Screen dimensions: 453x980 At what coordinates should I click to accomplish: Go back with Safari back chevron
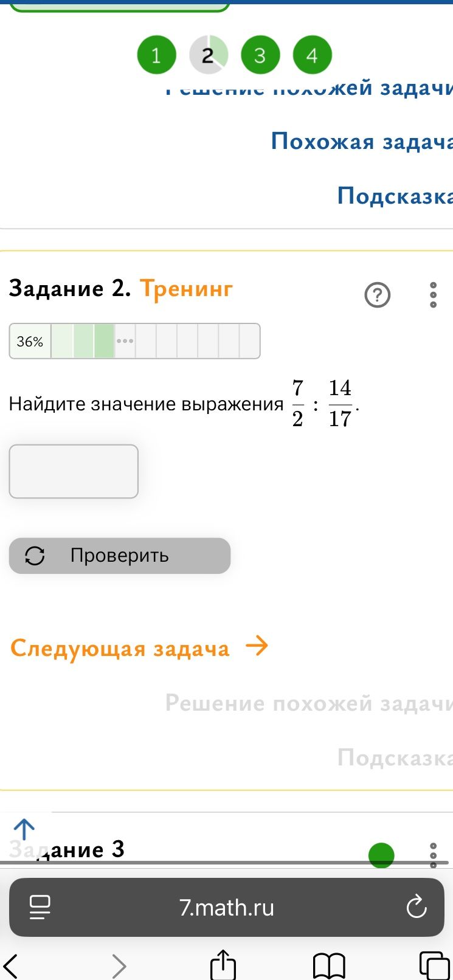click(x=11, y=966)
